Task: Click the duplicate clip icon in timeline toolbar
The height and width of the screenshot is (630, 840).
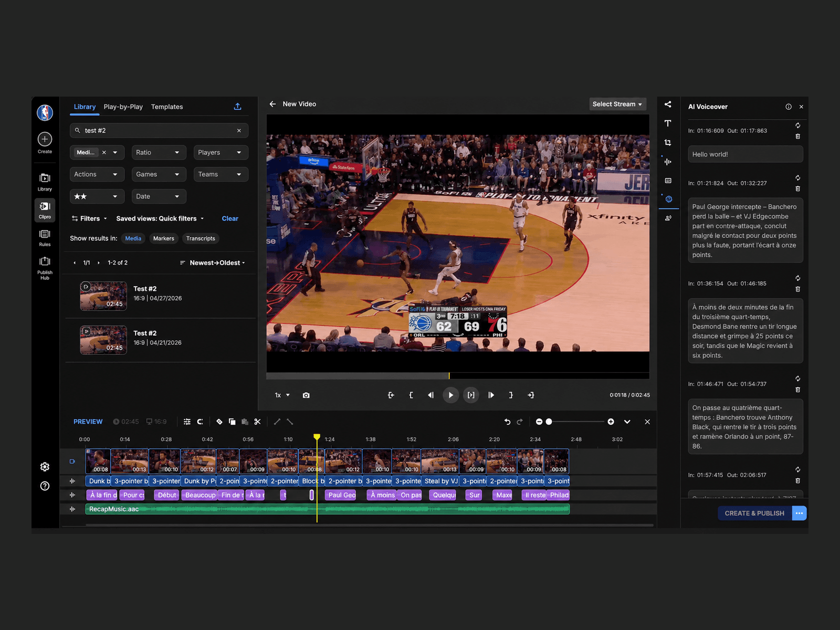Action: point(232,422)
